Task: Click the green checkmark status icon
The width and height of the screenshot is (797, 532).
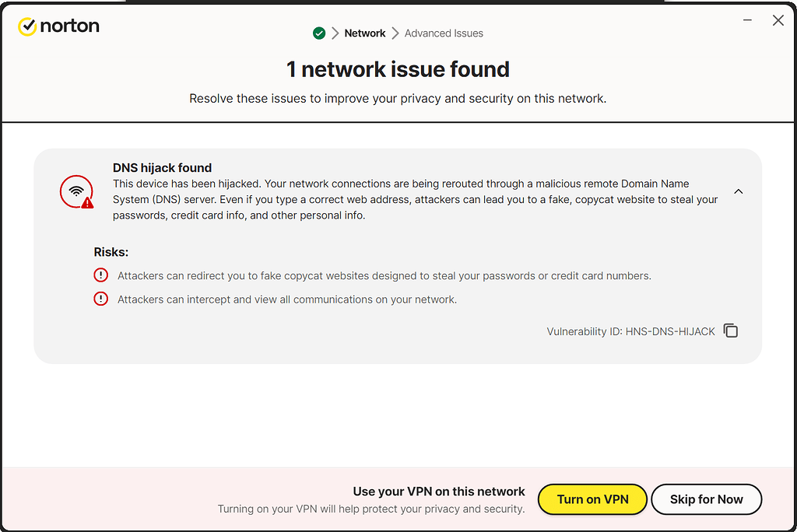Action: pyautogui.click(x=319, y=33)
